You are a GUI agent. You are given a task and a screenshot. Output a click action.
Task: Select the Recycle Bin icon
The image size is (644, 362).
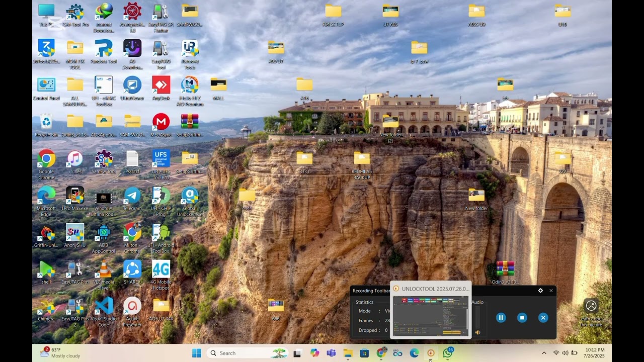click(x=46, y=125)
